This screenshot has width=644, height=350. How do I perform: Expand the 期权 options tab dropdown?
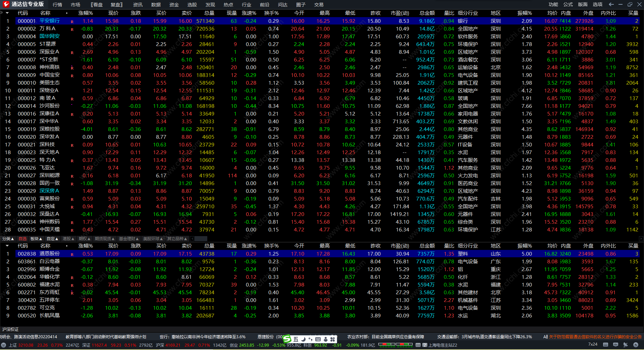point(85,239)
